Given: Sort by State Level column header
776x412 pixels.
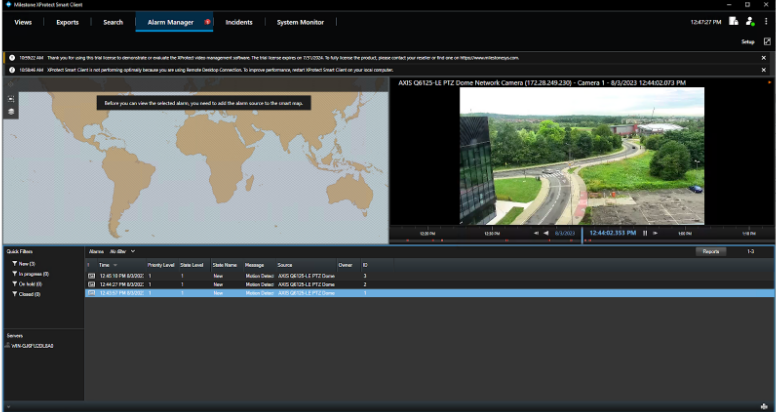Looking at the screenshot, I should tap(194, 265).
